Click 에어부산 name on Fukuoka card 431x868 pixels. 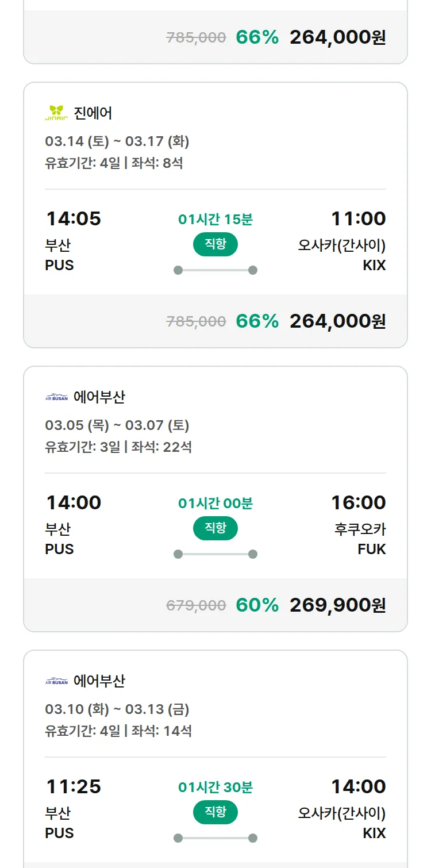click(x=99, y=397)
